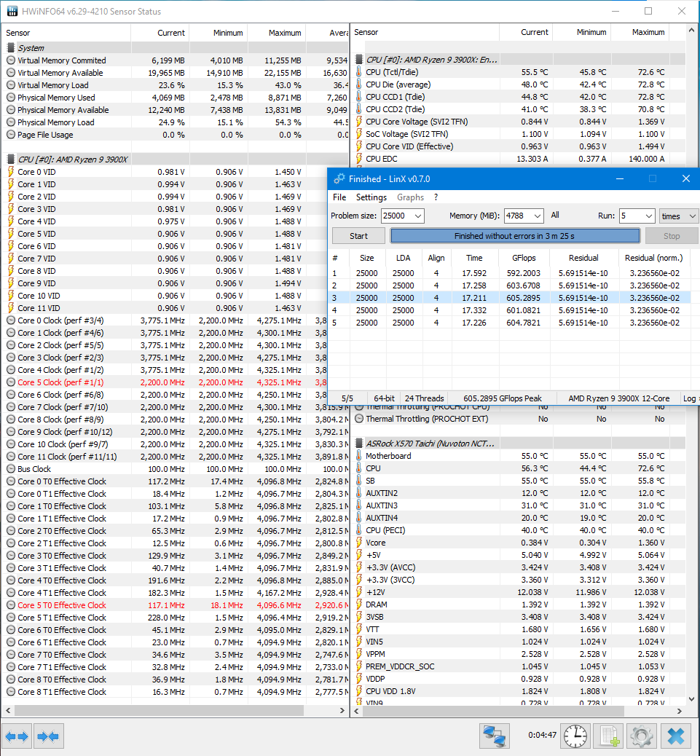Click the Time column header in LinX

pyautogui.click(x=474, y=258)
